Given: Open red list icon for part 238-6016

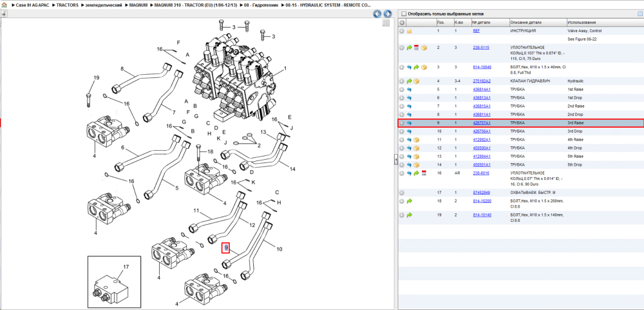Looking at the screenshot, I should point(424,173).
